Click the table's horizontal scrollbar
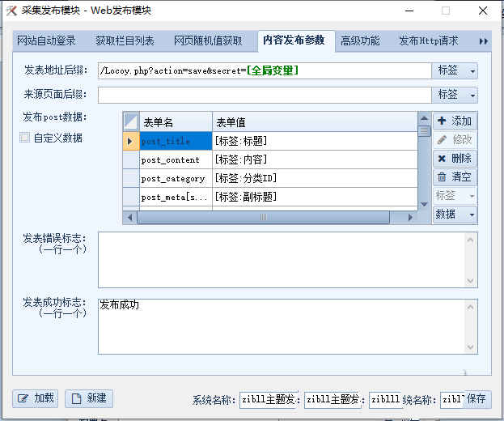The height and width of the screenshot is (421, 504). [263, 218]
